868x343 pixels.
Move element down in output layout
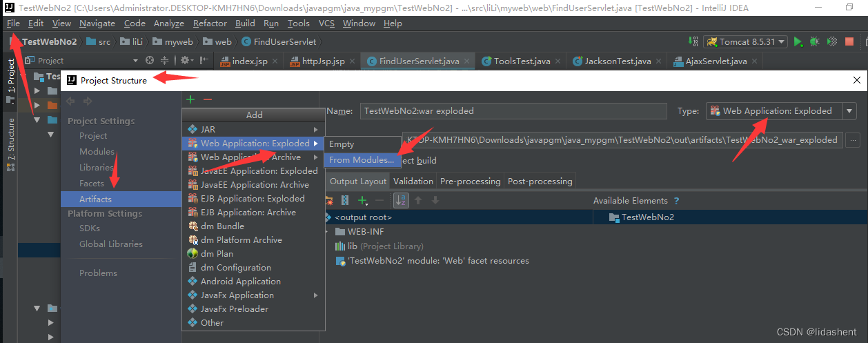point(435,201)
